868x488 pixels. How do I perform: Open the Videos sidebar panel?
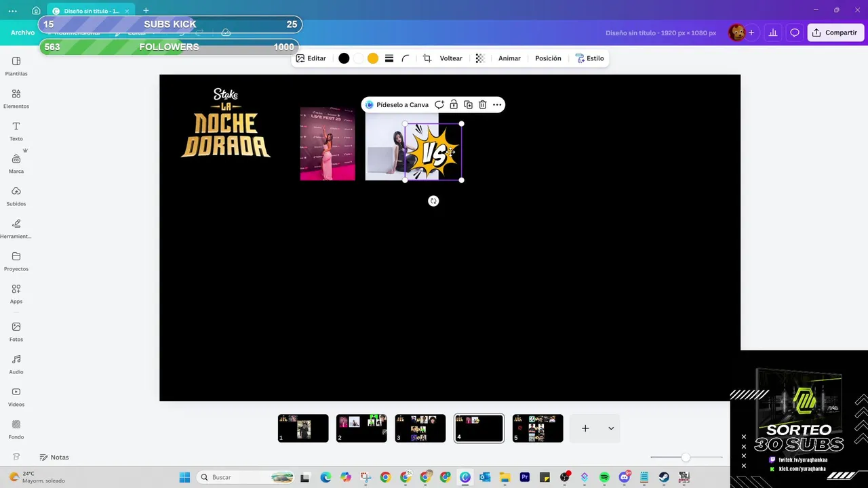(x=16, y=396)
